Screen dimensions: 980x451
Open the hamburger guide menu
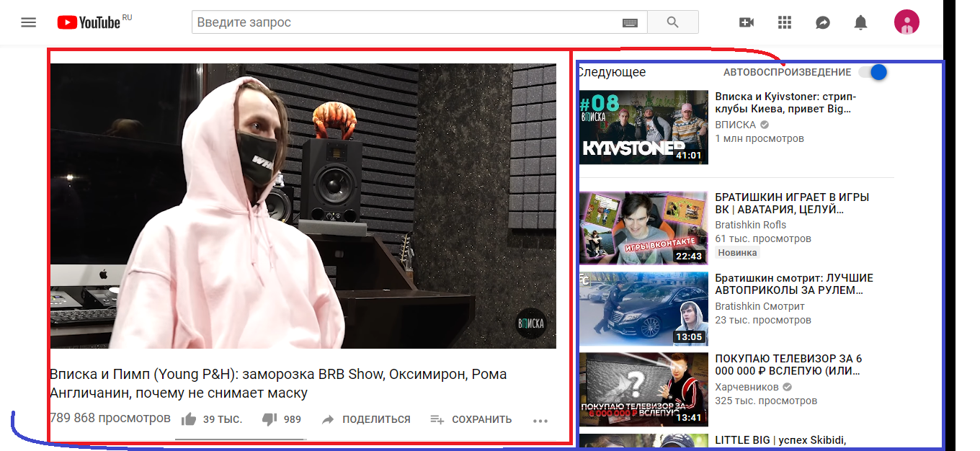coord(28,22)
